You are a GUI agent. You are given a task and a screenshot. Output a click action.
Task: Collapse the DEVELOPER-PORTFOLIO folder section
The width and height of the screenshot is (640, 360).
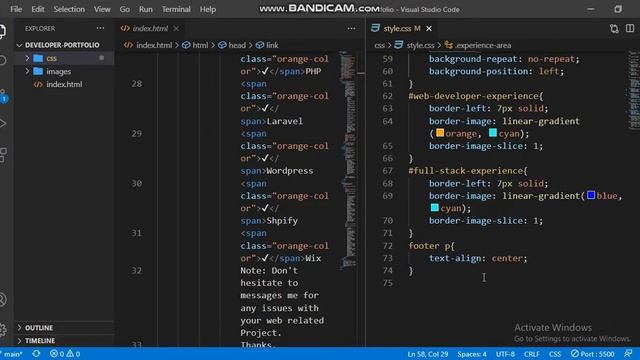(62, 45)
